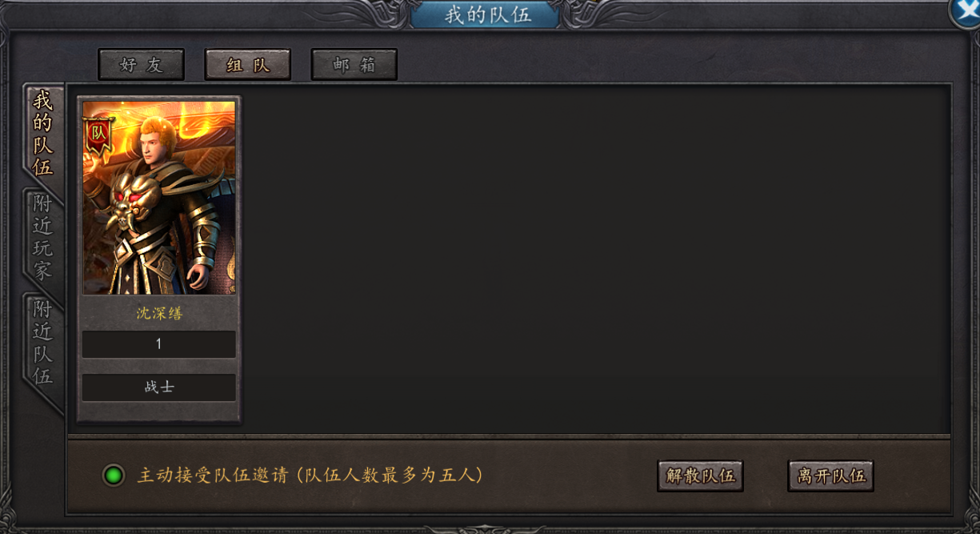
Task: Switch to the 附近队伍 side tab
Action: 43,343
